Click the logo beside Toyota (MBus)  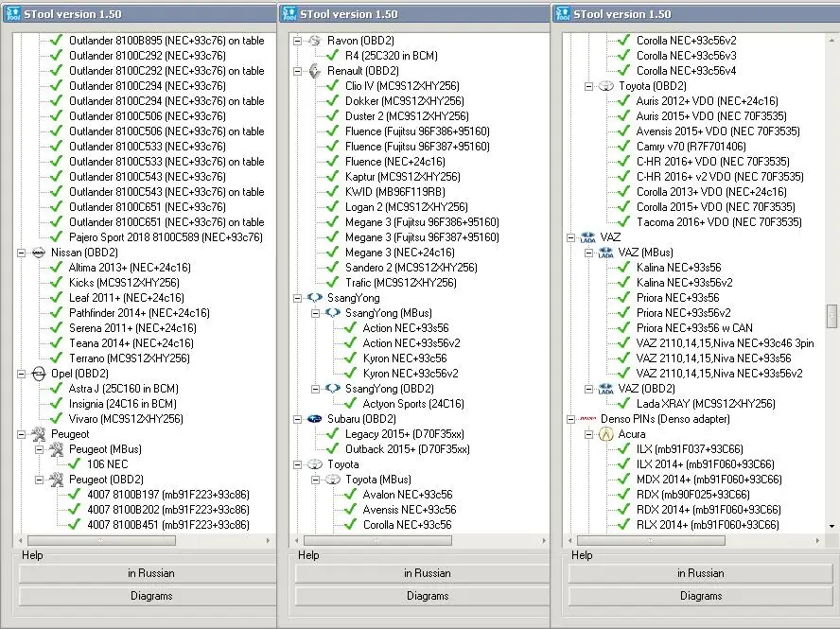[333, 480]
